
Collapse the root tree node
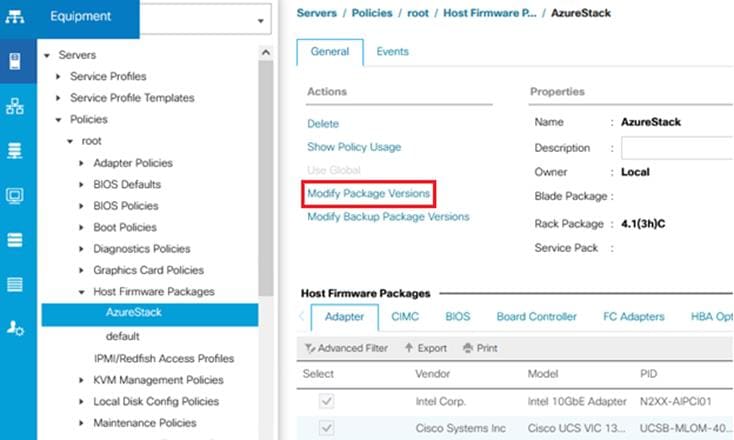[70, 141]
